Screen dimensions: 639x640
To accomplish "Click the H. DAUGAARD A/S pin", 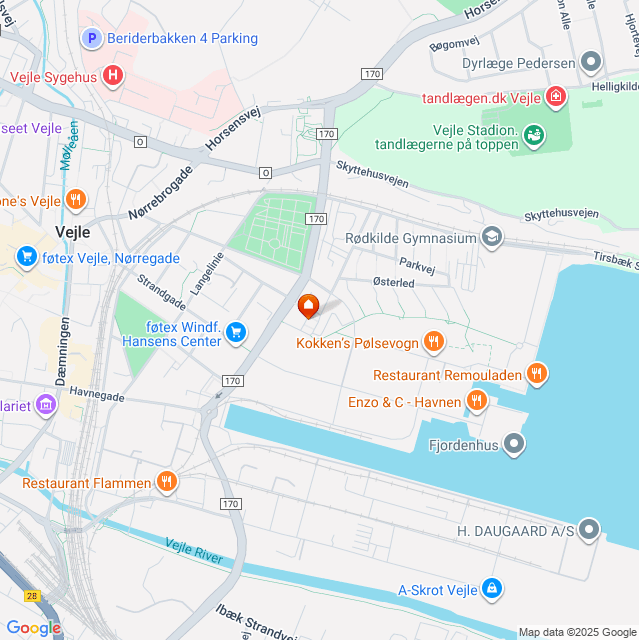I will point(589,530).
